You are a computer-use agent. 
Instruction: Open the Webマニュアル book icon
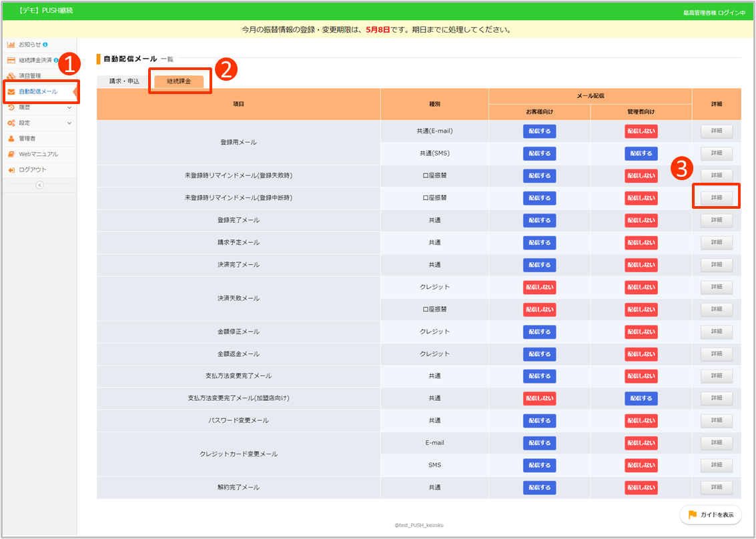(x=11, y=154)
